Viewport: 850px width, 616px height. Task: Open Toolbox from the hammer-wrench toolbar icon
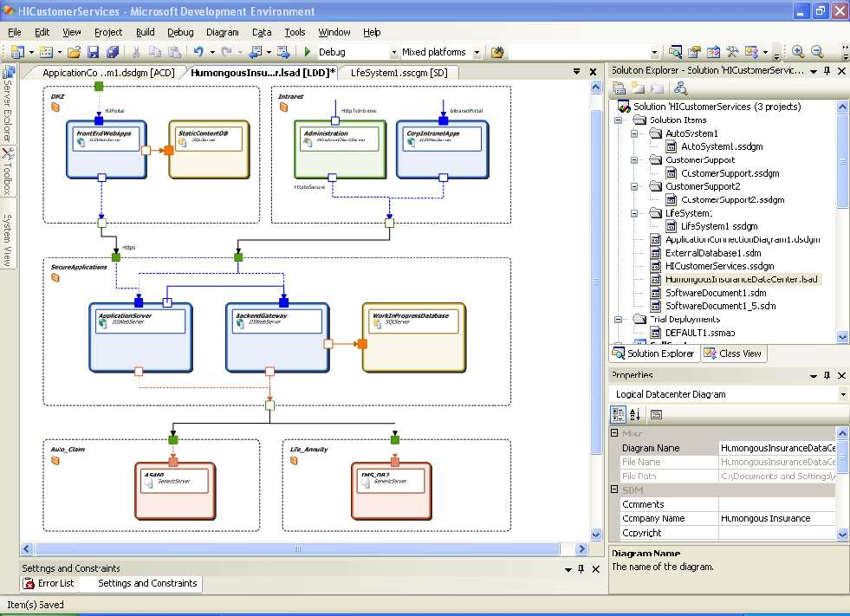(x=732, y=52)
